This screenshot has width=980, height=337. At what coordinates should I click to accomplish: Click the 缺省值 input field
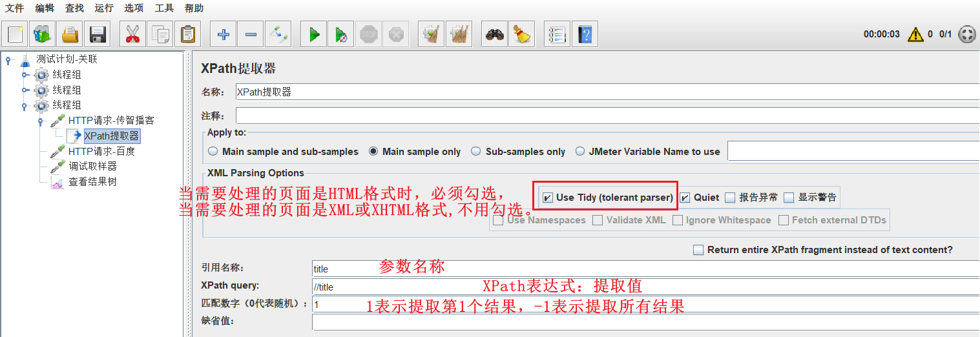[x=645, y=322]
